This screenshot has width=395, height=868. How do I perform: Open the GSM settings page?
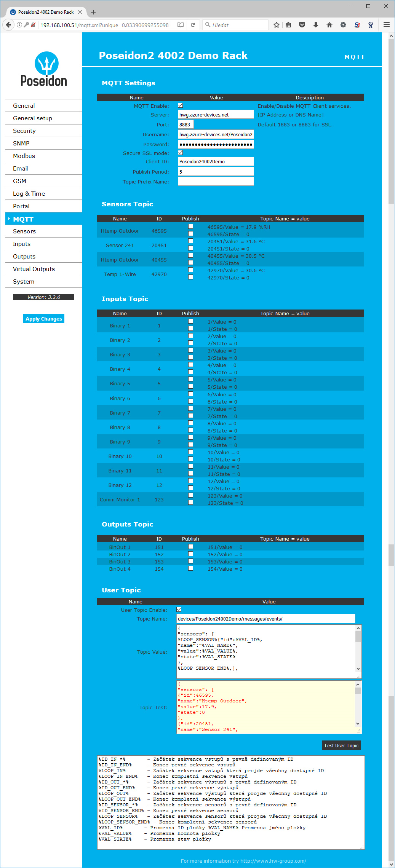pos(43,181)
